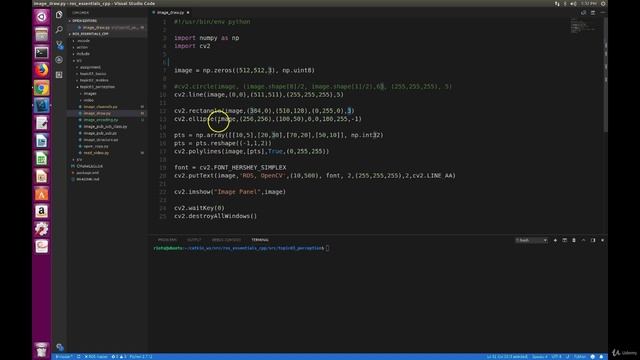Select image_draw.py in the file tree
The image size is (640, 360).
pos(97,113)
